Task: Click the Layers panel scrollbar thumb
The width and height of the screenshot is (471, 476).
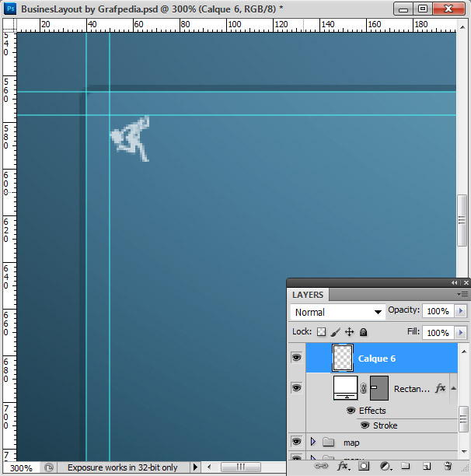Action: point(463,419)
